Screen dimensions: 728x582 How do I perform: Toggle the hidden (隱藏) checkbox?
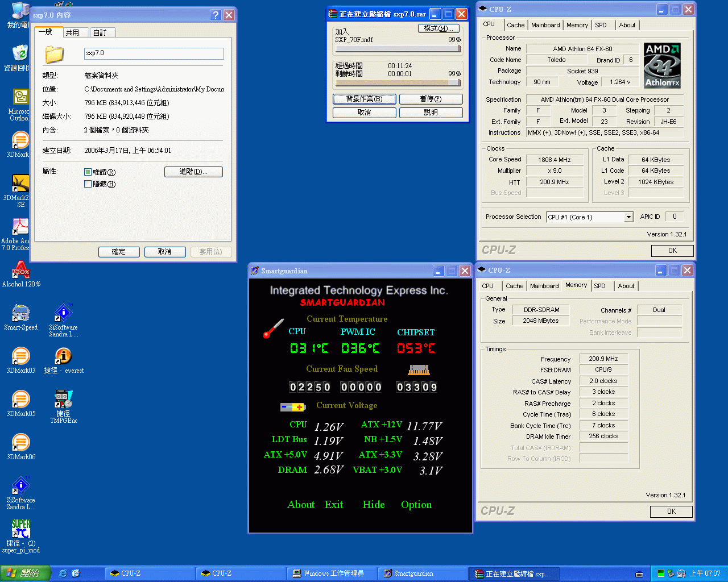click(x=88, y=184)
